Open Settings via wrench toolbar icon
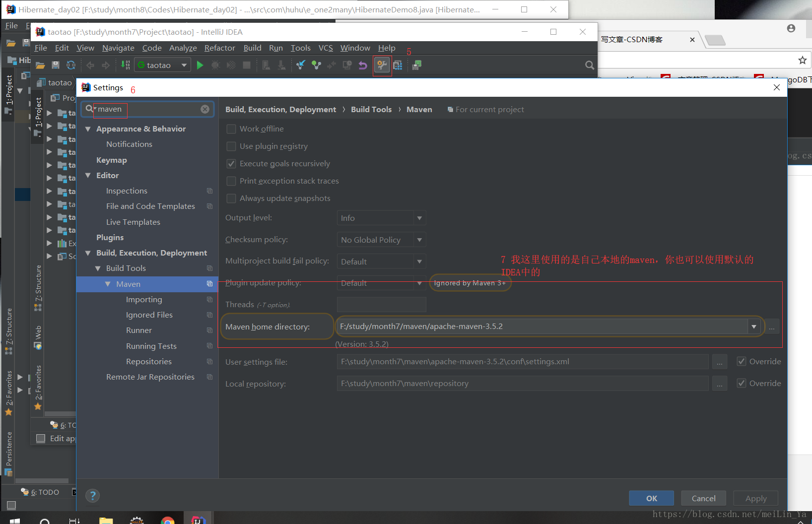The height and width of the screenshot is (524, 812). coord(382,65)
